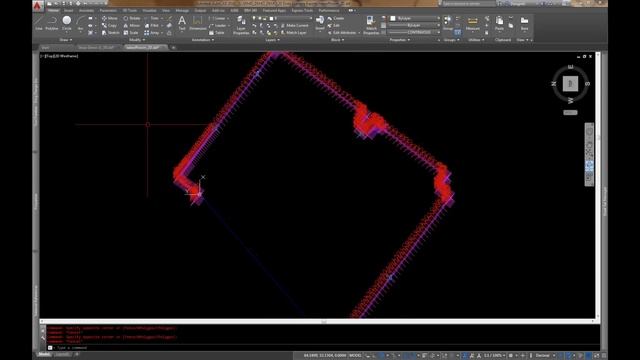The image size is (640, 360).
Task: Click the Match Properties tool
Action: [371, 25]
